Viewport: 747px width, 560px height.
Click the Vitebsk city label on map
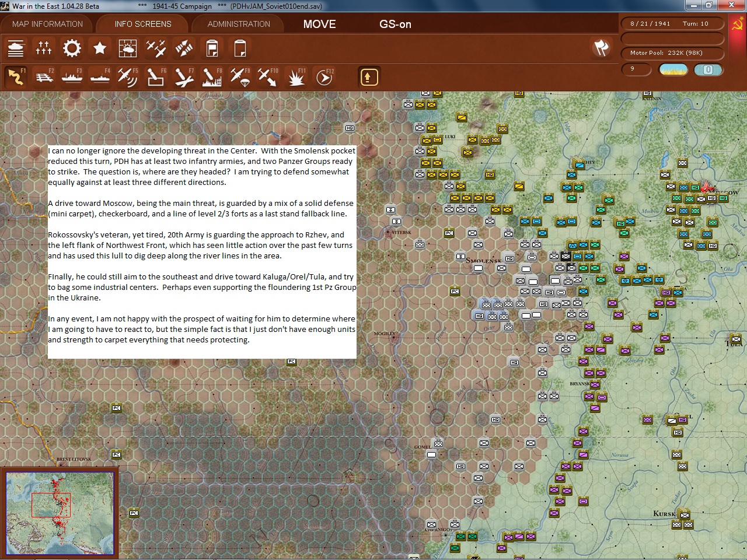pos(402,232)
